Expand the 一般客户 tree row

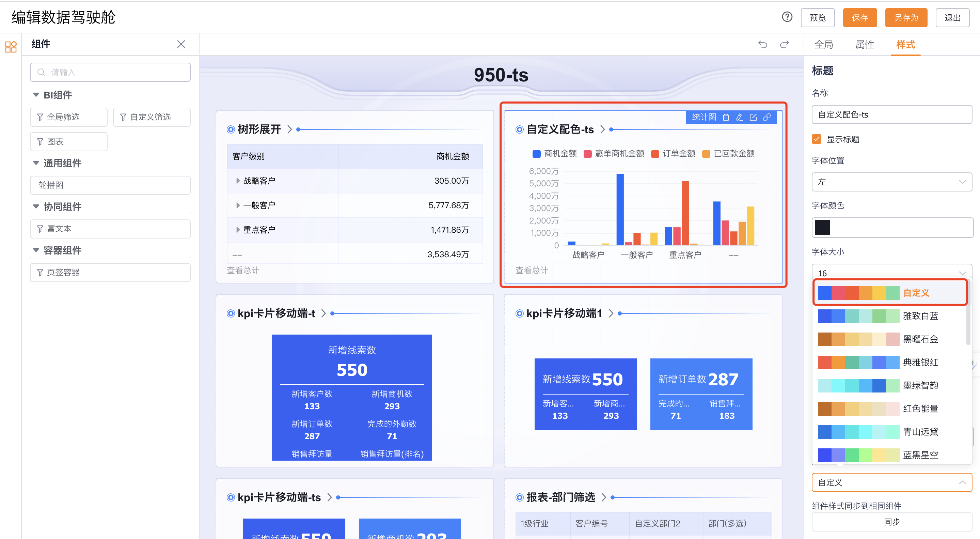[238, 205]
